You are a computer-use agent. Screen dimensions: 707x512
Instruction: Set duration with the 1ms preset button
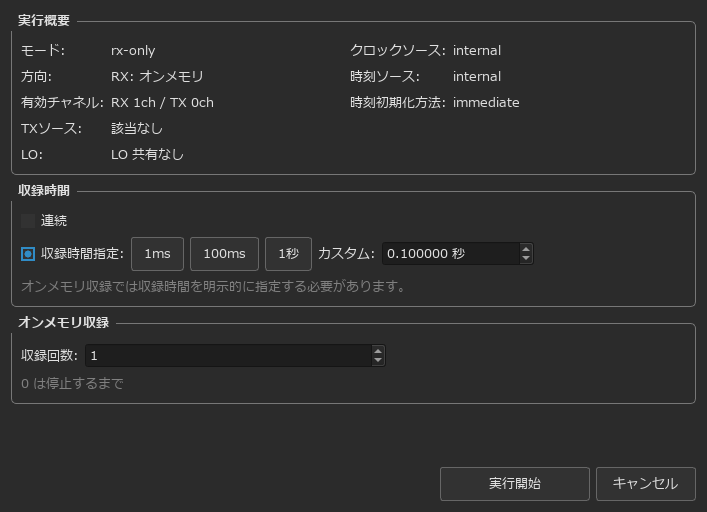pos(157,254)
